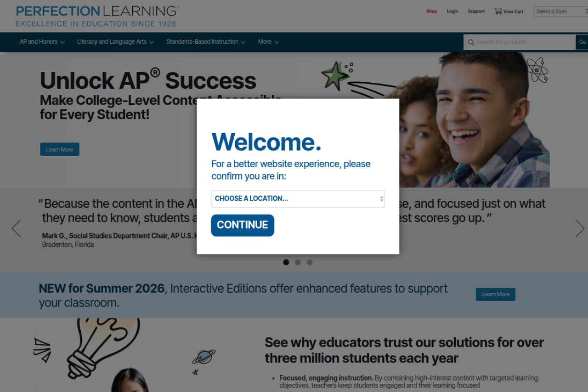This screenshot has width=588, height=392.
Task: Open the Select a State dropdown
Action: [x=561, y=11]
